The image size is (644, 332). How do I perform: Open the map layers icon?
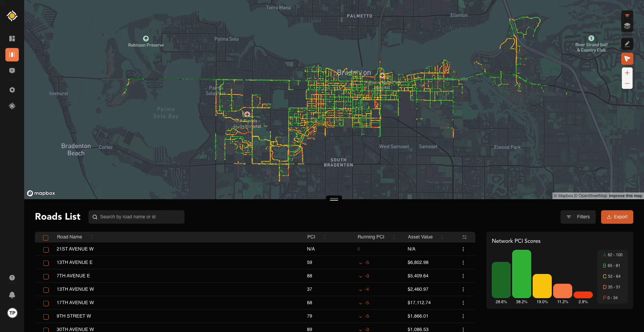[627, 26]
